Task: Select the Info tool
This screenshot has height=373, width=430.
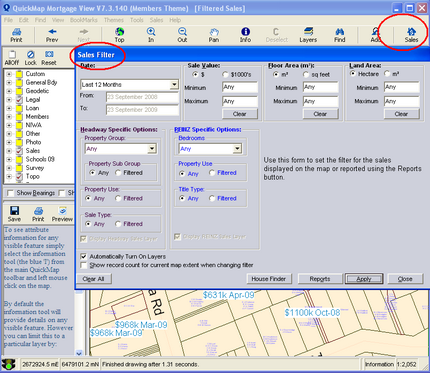Action: [x=245, y=35]
